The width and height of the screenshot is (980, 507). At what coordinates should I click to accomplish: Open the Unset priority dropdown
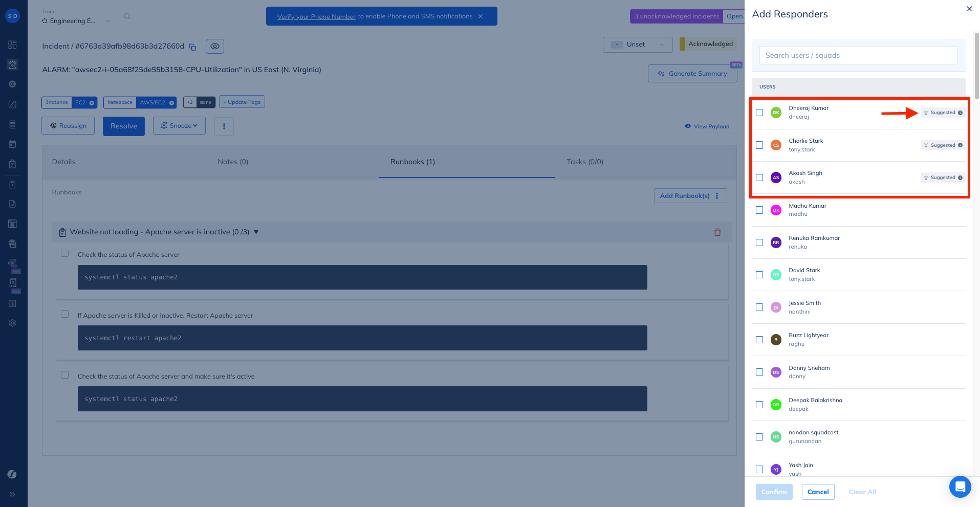click(637, 45)
